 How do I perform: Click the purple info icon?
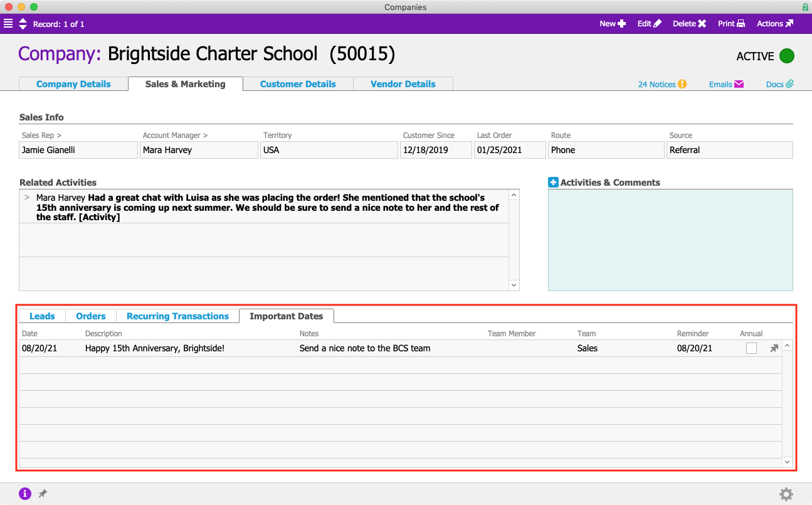(x=25, y=494)
